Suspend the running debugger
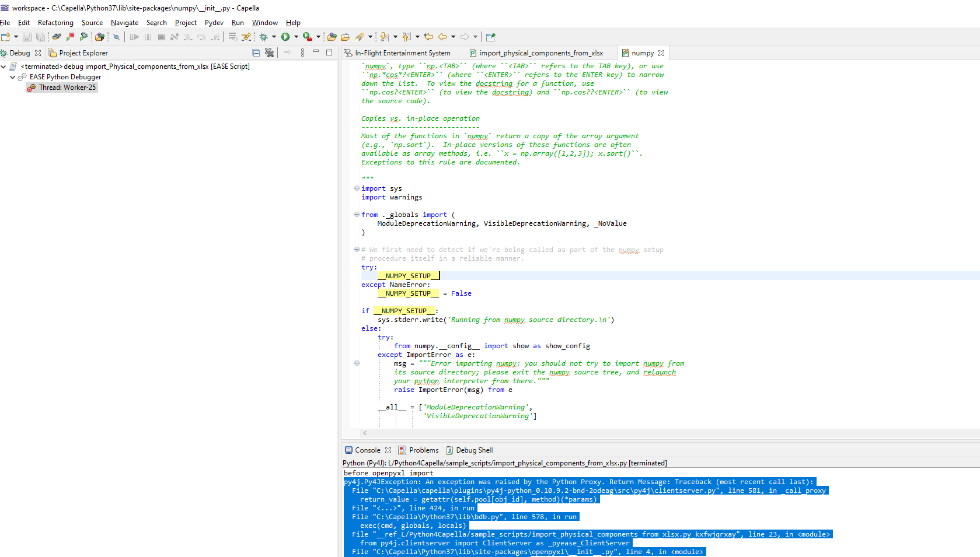Viewport: 980px width, 557px height. (x=148, y=37)
